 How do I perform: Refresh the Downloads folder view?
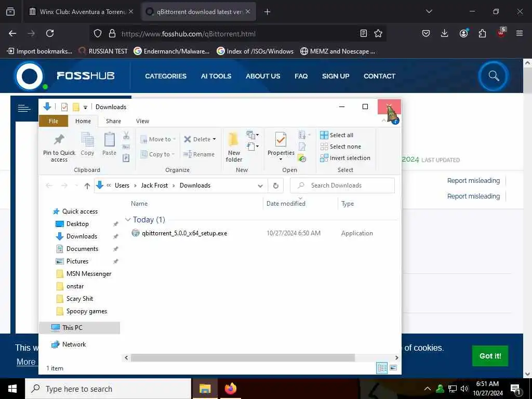click(276, 185)
